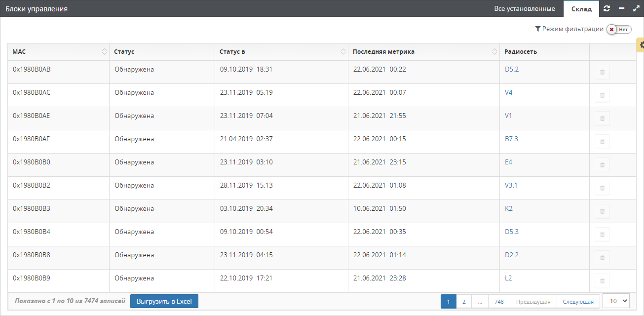Sort the table by the MAC column
The width and height of the screenshot is (644, 316).
(x=58, y=52)
